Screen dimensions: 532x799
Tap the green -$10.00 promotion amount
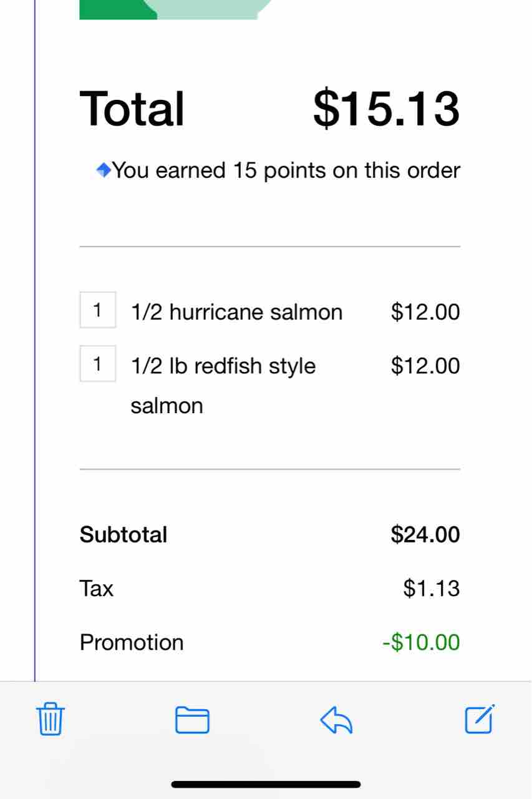point(421,642)
